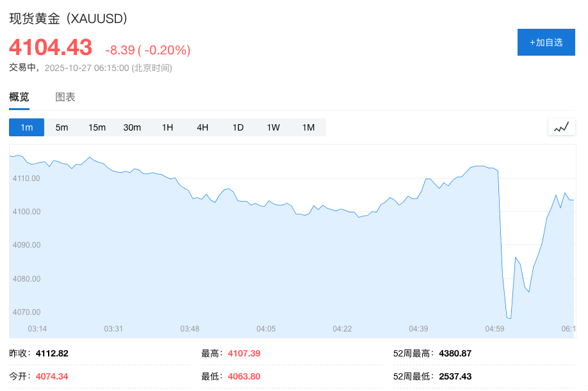Click the 今开 open price 4074.34
The width and height of the screenshot is (588, 391).
(x=53, y=376)
